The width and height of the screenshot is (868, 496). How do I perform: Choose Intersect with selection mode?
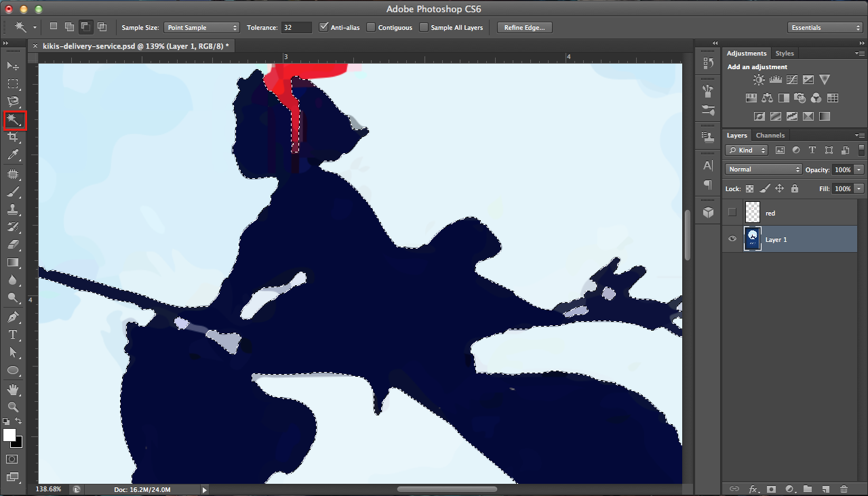(x=102, y=27)
